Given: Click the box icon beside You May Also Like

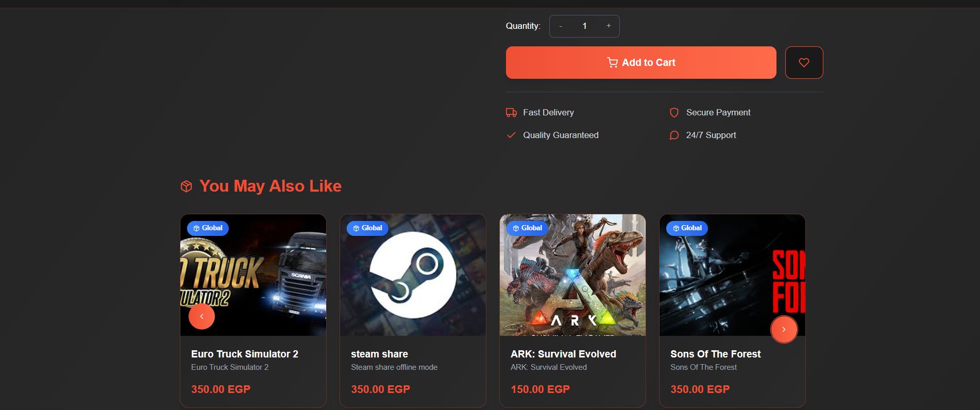Looking at the screenshot, I should coord(186,186).
